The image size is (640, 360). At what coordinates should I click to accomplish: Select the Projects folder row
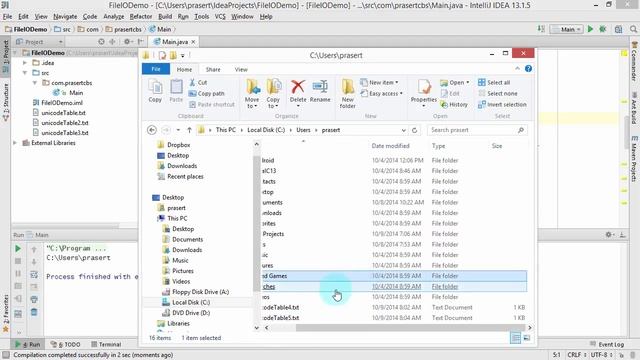(x=394, y=234)
